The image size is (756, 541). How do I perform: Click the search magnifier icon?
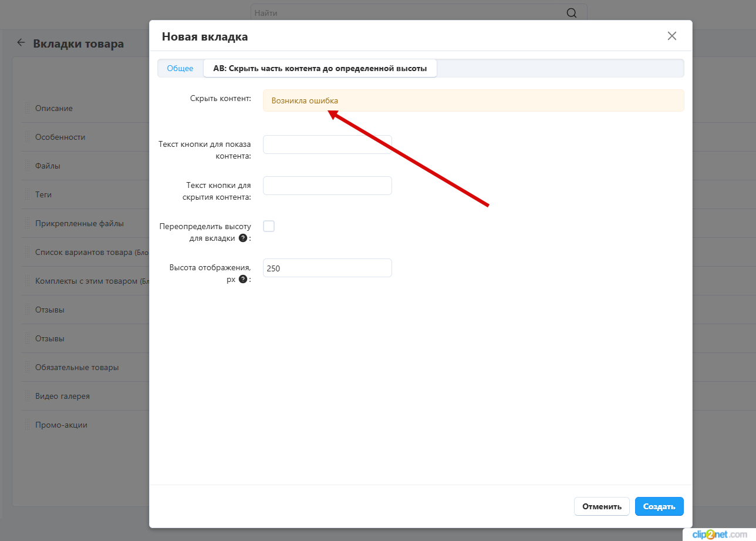571,13
